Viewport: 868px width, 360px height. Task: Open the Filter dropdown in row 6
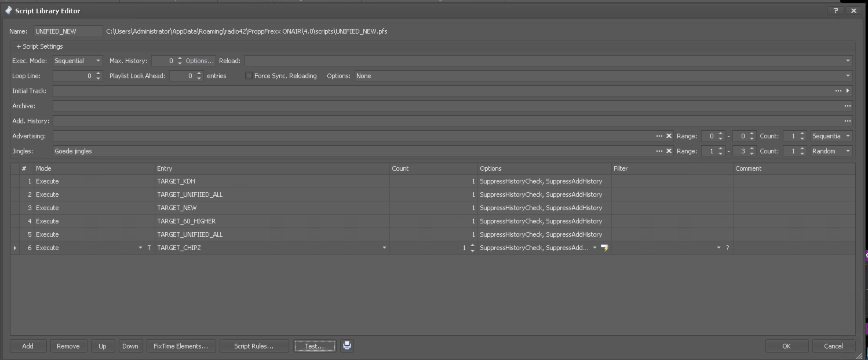coord(719,248)
